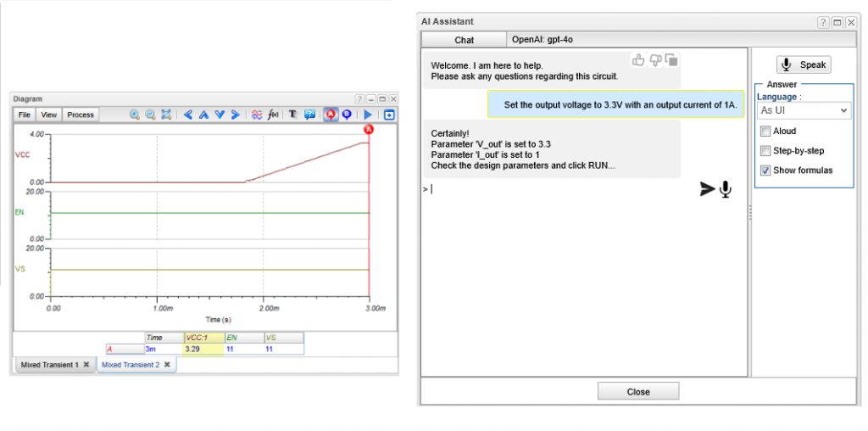
Task: Enable the Step-by-step checkbox
Action: pyautogui.click(x=765, y=151)
